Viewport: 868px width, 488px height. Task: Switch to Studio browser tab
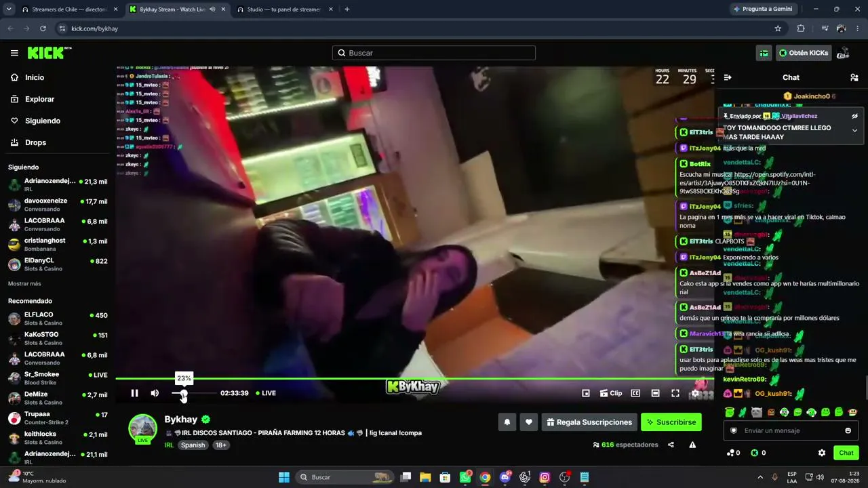pyautogui.click(x=285, y=9)
